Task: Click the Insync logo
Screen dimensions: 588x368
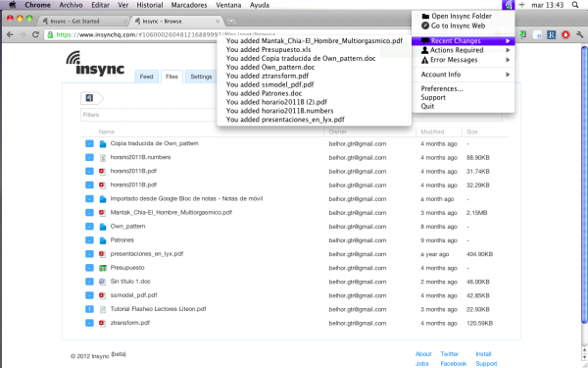Action: click(x=95, y=63)
